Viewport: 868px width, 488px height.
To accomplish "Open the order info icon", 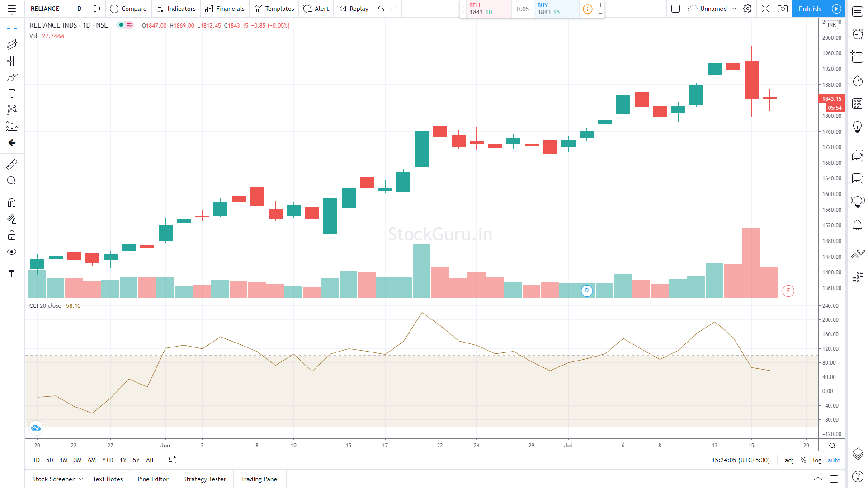I will click(x=588, y=9).
